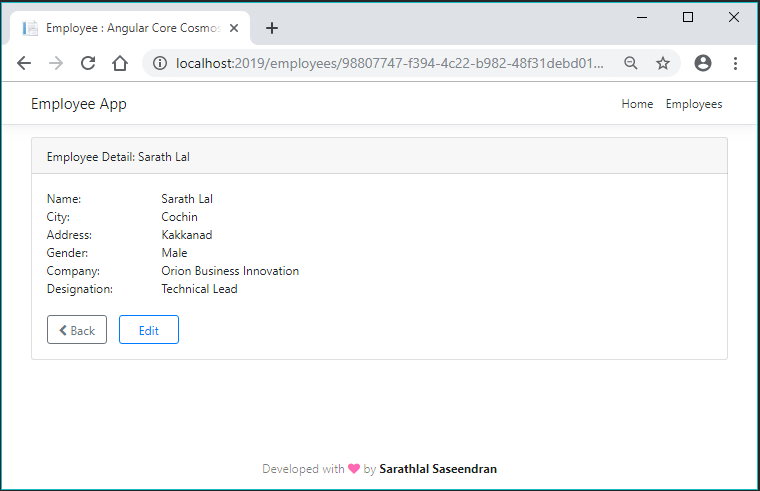Click the Sarathlal Saseendran footer link

tap(438, 469)
